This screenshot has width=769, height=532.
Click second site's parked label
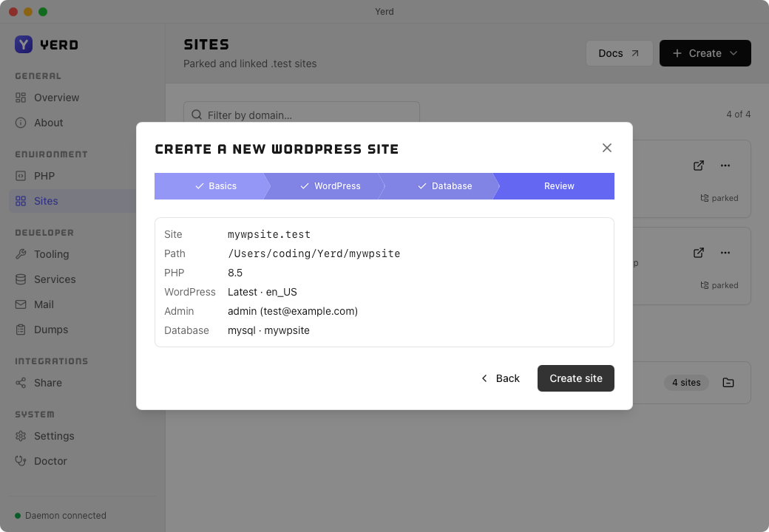[x=719, y=285]
